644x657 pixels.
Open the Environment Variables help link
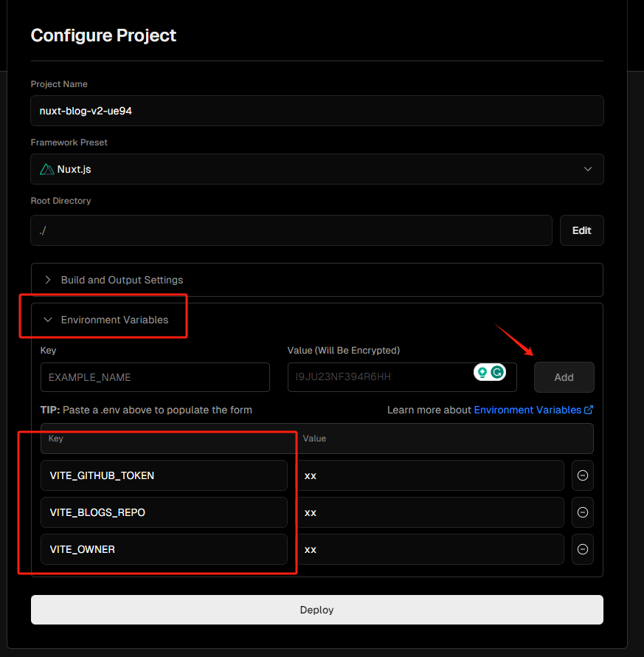(527, 410)
